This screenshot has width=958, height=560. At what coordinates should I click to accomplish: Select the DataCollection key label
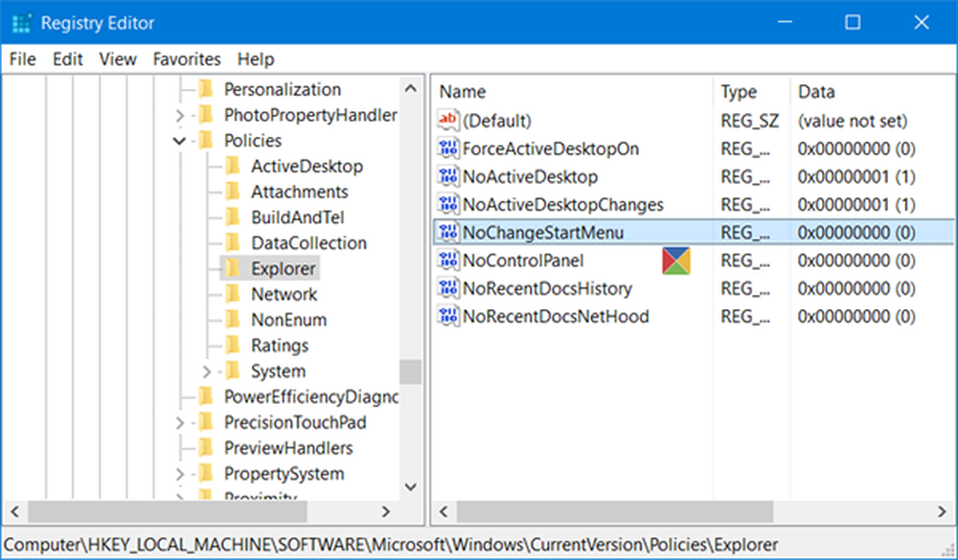(308, 243)
